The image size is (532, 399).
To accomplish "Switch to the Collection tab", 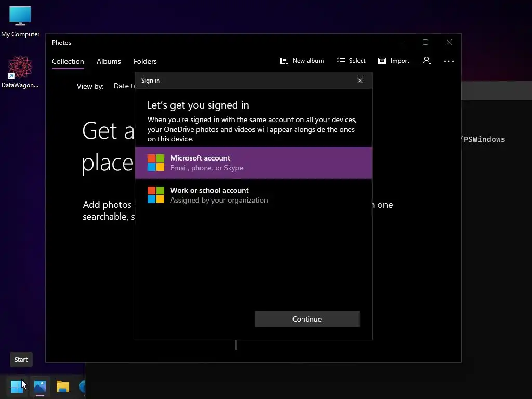I will pyautogui.click(x=68, y=61).
